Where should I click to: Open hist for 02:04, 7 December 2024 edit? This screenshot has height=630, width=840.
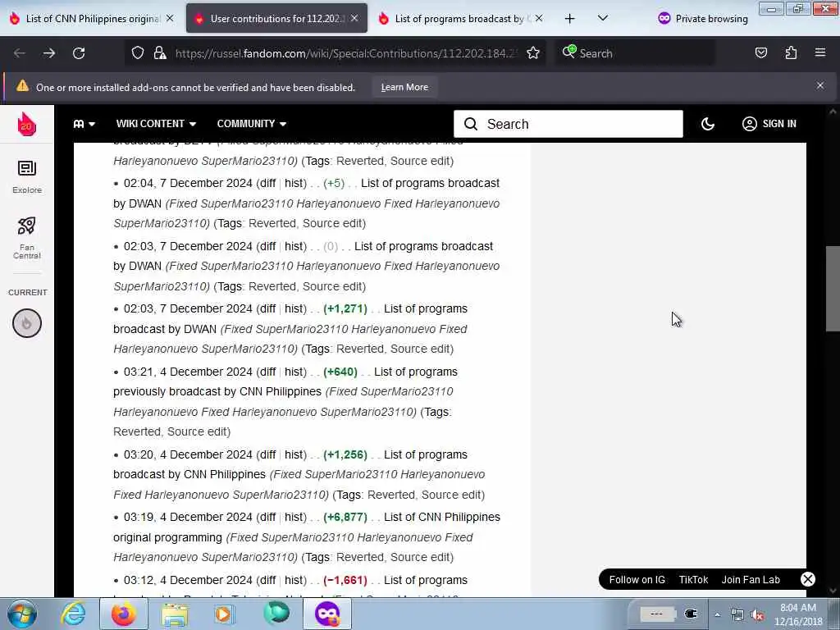point(294,183)
